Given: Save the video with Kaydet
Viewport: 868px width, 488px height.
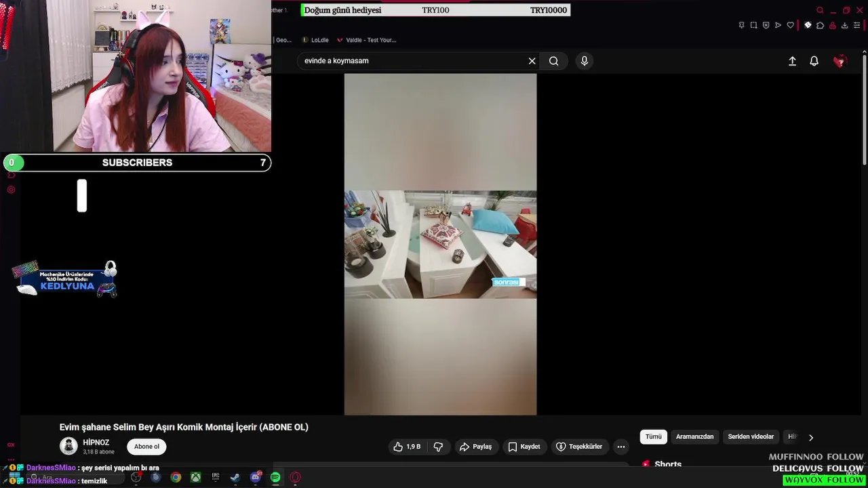Looking at the screenshot, I should [524, 447].
